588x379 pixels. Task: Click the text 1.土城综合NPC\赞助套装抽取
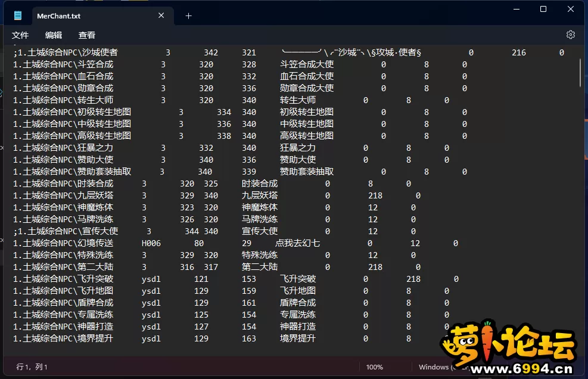[x=72, y=172]
